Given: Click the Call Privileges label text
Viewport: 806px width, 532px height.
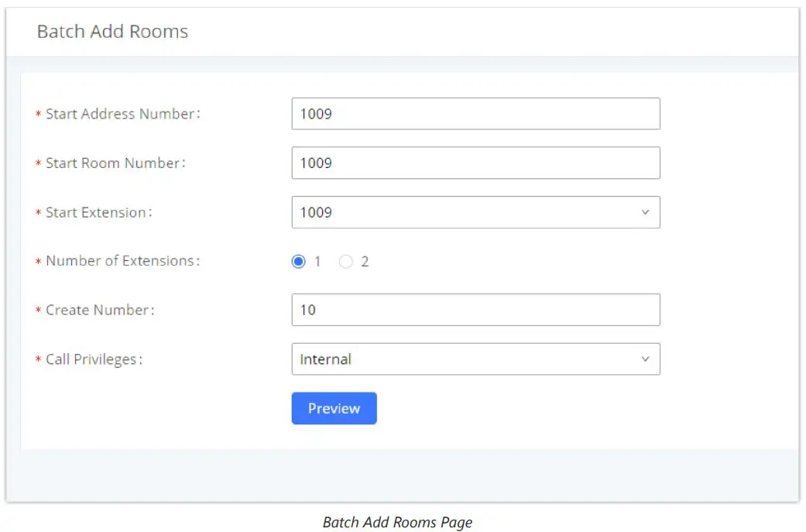Looking at the screenshot, I should 94,359.
